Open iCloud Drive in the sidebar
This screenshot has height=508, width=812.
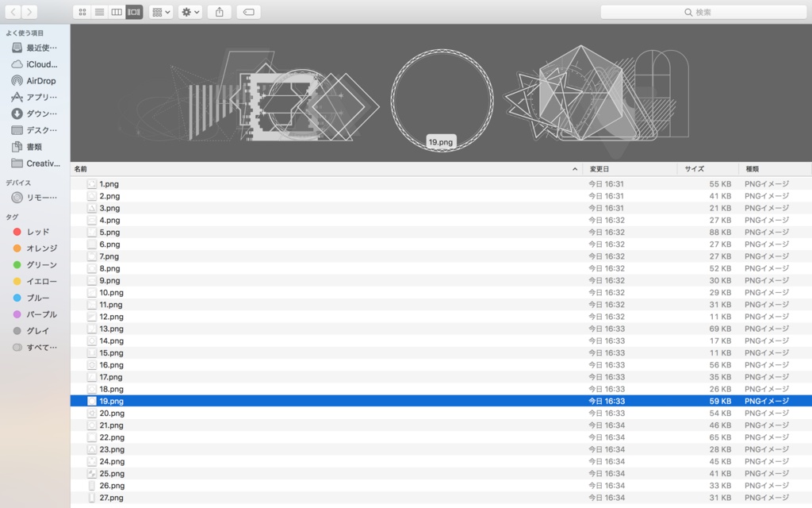tap(35, 64)
